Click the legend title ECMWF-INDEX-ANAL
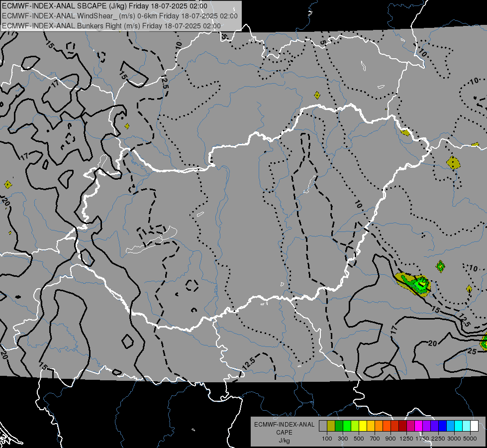The width and height of the screenshot is (487, 448). [284, 425]
